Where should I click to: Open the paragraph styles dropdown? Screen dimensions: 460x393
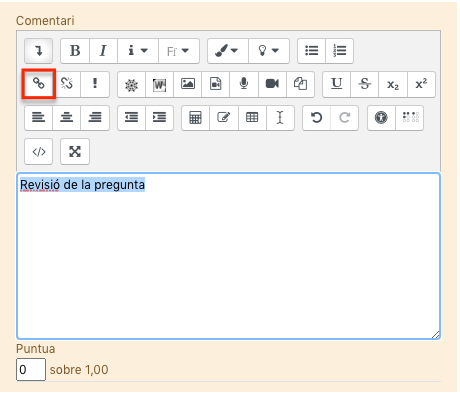point(138,51)
